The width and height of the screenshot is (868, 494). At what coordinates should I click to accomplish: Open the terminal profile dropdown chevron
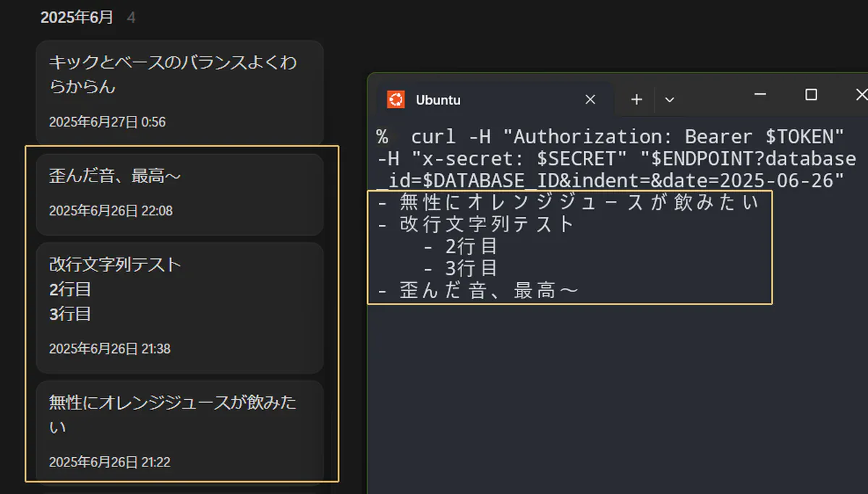coord(669,100)
